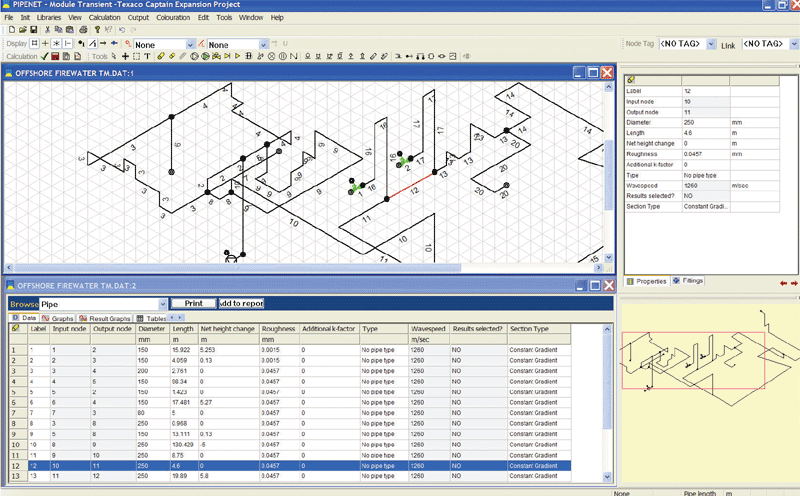Click the Cut scissors icon
The width and height of the screenshot is (800, 496).
(x=47, y=30)
